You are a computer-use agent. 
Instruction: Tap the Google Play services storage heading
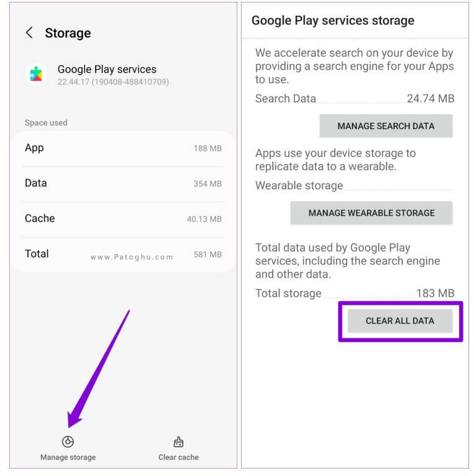point(333,20)
